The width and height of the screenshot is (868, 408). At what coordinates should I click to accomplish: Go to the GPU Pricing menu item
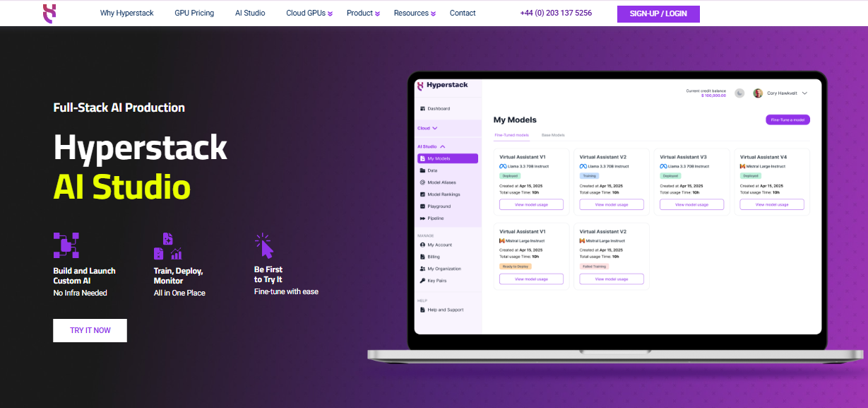pos(194,13)
